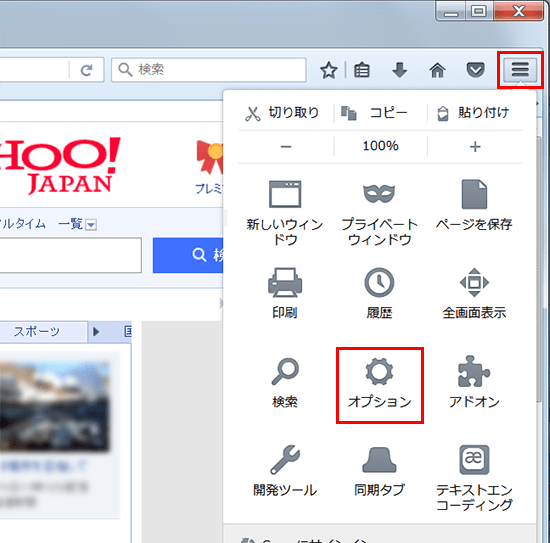Open the downloads arrow icon
This screenshot has height=543, width=550.
[400, 70]
